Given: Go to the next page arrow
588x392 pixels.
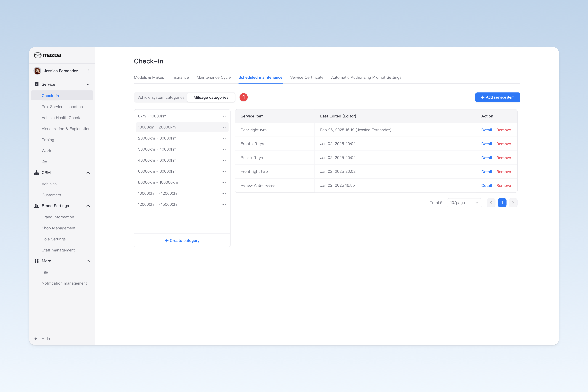Looking at the screenshot, I should click(513, 203).
